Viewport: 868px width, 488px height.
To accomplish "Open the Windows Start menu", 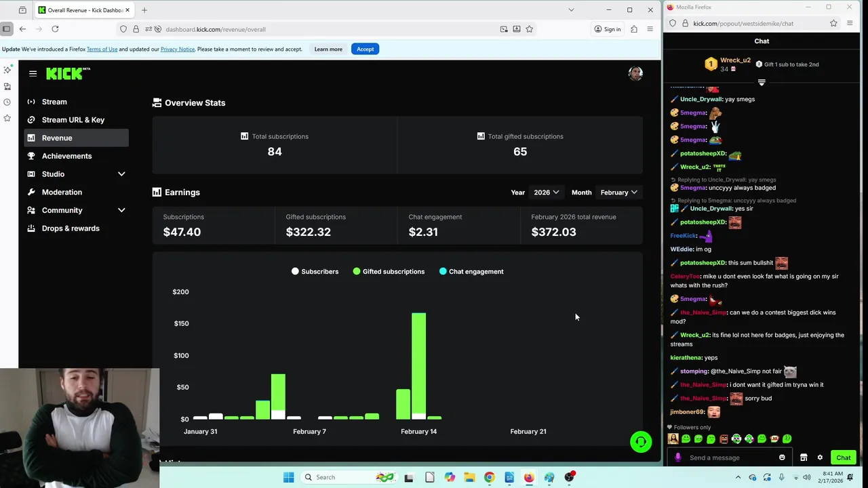I will click(289, 477).
